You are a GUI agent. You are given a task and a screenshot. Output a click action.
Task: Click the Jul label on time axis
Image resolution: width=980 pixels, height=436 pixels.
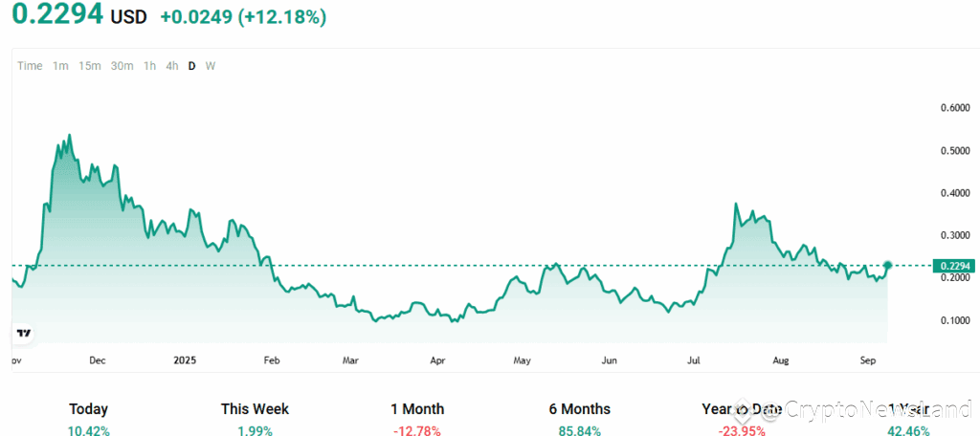pos(693,360)
